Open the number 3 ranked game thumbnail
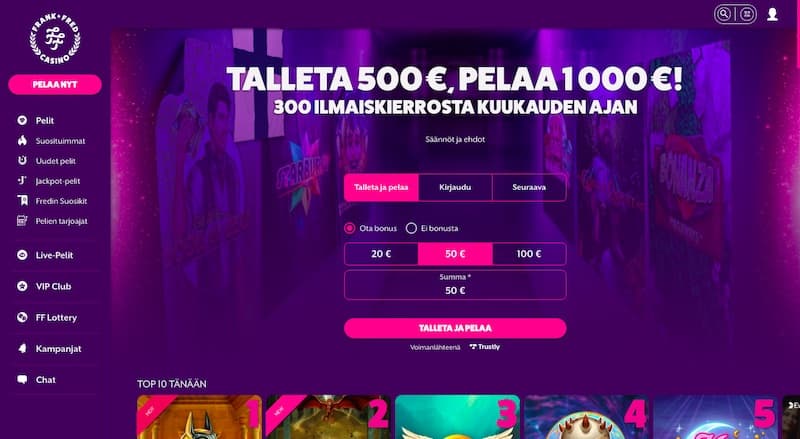The height and width of the screenshot is (439, 800). coord(458,417)
